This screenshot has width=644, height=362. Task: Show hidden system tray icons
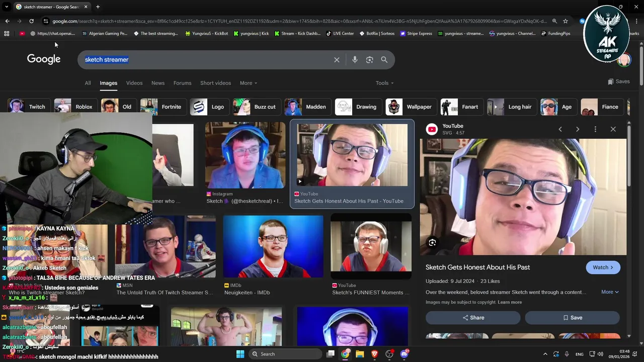tap(545, 354)
